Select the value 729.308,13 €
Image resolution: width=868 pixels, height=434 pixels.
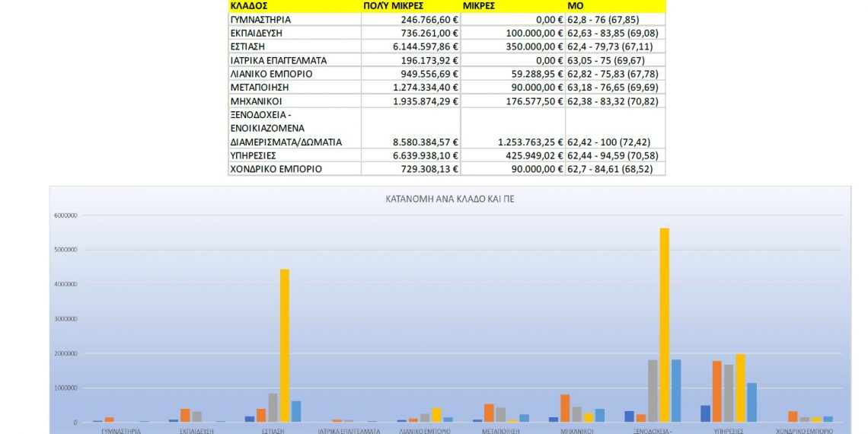[x=431, y=169]
